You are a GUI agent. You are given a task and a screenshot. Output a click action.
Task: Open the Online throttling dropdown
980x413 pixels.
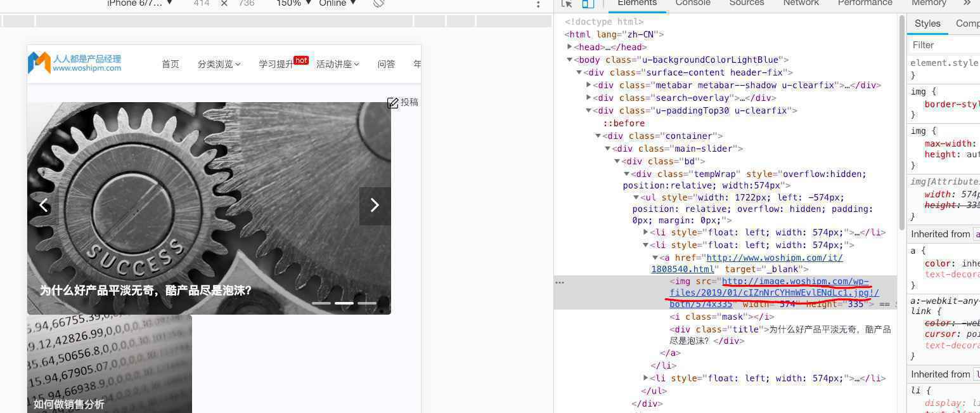pos(337,3)
